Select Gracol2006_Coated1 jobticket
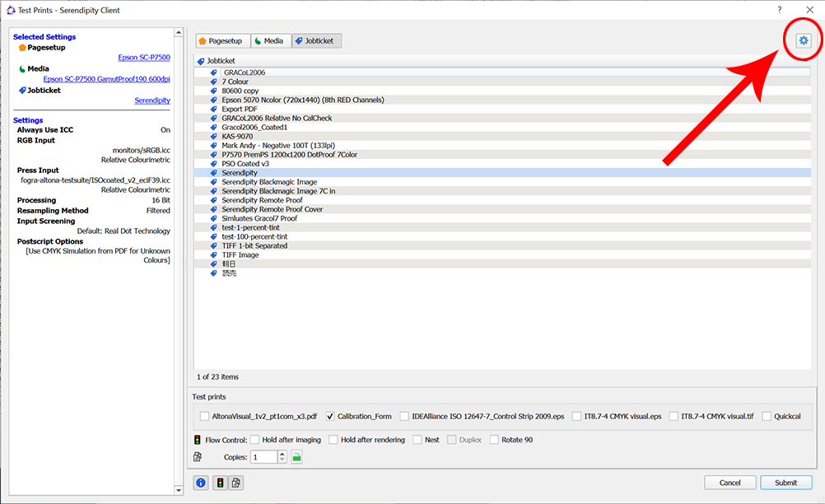The image size is (825, 504). coord(502,128)
